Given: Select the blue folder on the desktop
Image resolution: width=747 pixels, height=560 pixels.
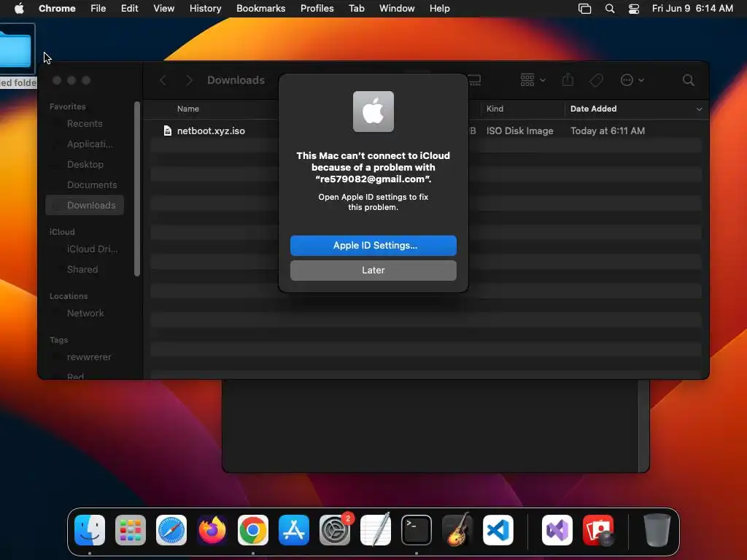Looking at the screenshot, I should tap(15, 49).
